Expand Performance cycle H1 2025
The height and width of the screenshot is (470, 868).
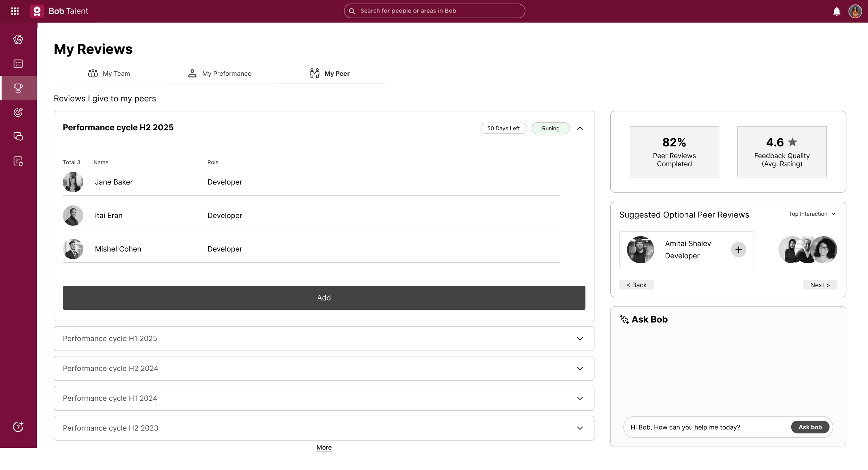pyautogui.click(x=580, y=339)
